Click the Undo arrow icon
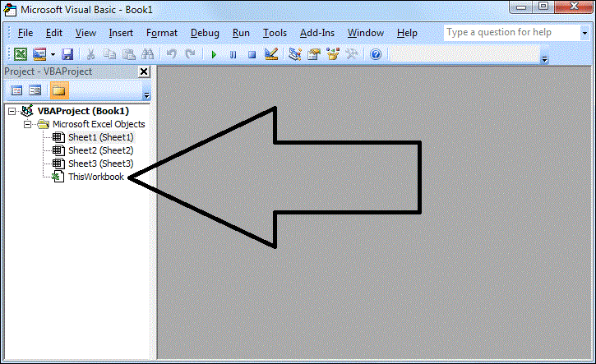 (x=172, y=54)
